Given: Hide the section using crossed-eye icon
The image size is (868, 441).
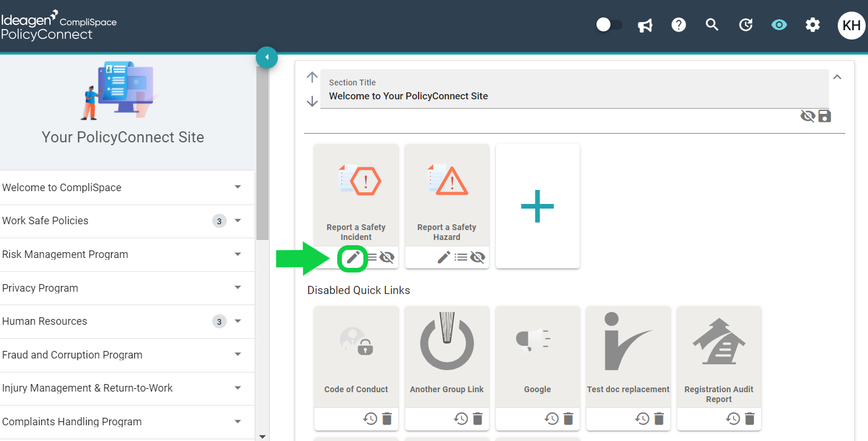Looking at the screenshot, I should [808, 116].
